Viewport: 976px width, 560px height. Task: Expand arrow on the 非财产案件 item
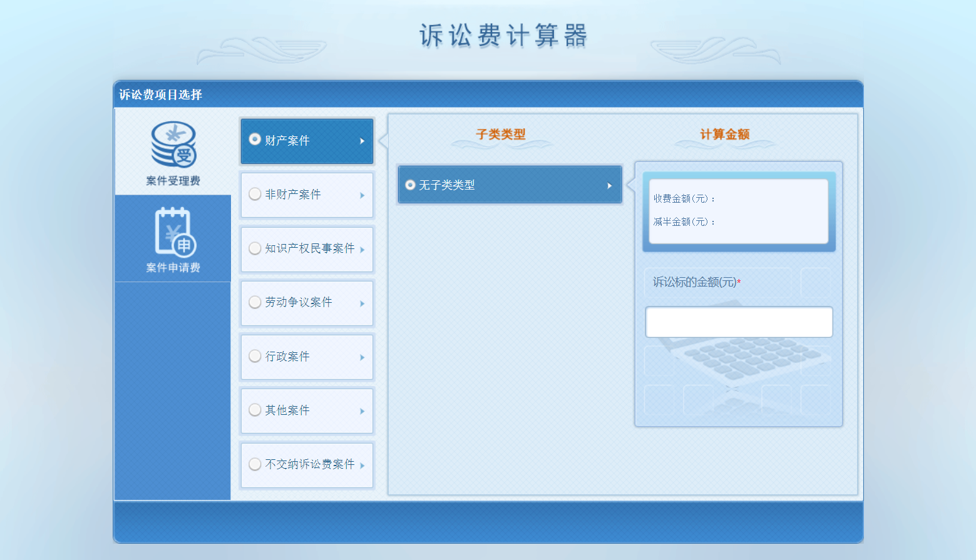362,195
